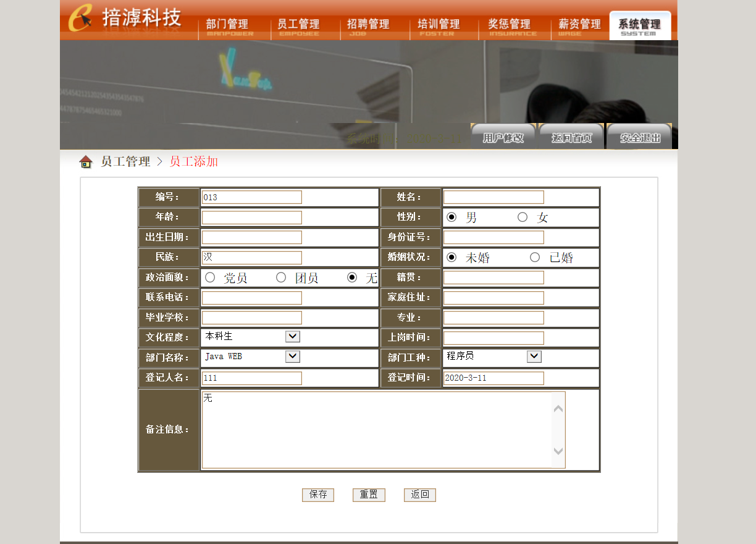Viewport: 756px width, 544px height.
Task: Click the 返回首页 button
Action: [x=571, y=137]
